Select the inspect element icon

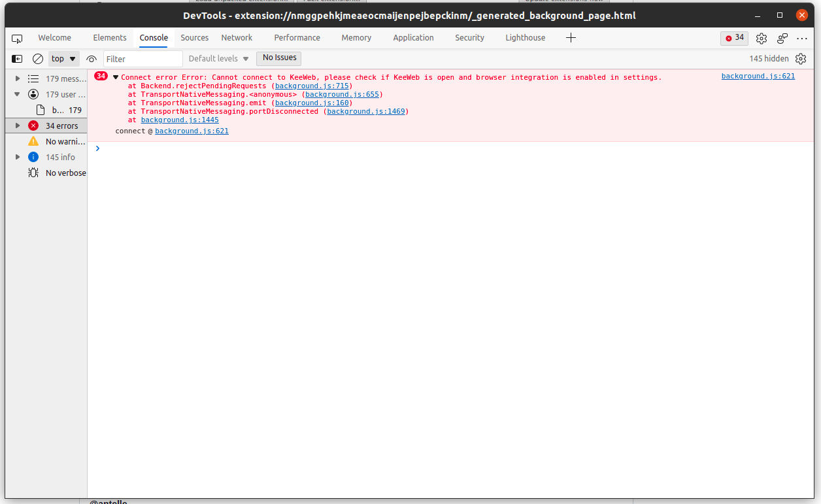(16, 38)
